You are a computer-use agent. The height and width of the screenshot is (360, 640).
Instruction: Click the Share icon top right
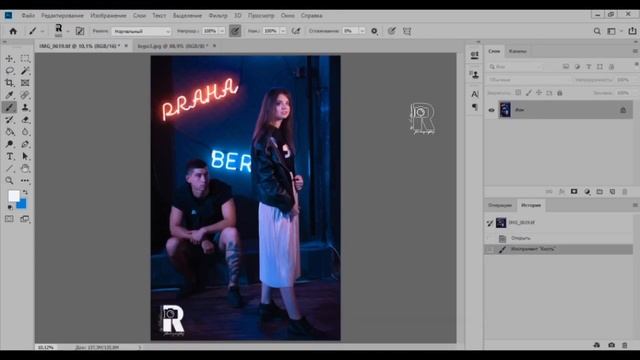click(632, 31)
